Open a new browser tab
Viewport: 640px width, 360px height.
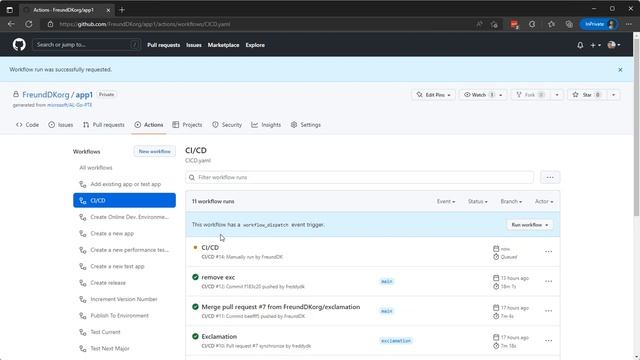[122, 10]
